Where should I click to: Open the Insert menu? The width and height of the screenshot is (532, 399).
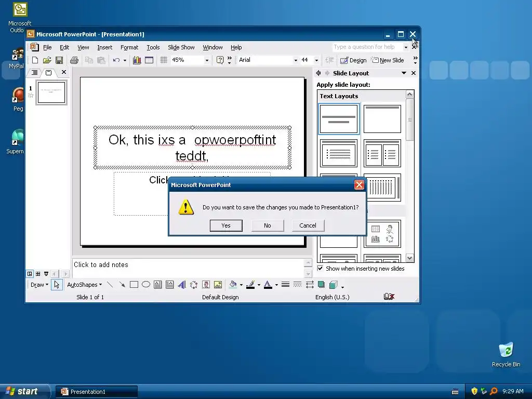pyautogui.click(x=104, y=47)
